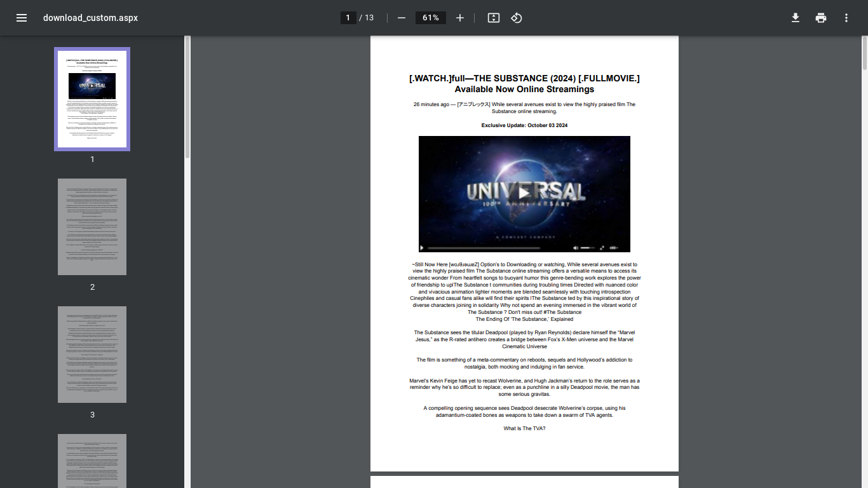868x488 pixels.
Task: Download the PDF file
Action: (x=796, y=18)
